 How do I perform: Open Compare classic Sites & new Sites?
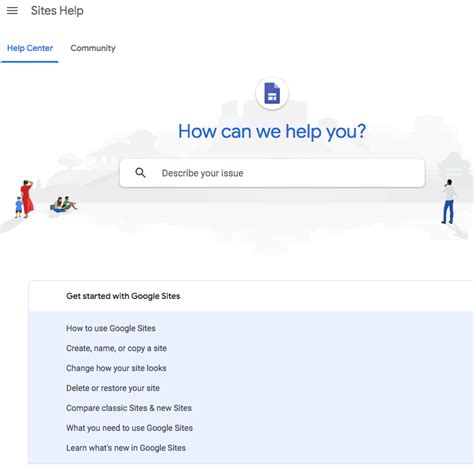point(129,408)
